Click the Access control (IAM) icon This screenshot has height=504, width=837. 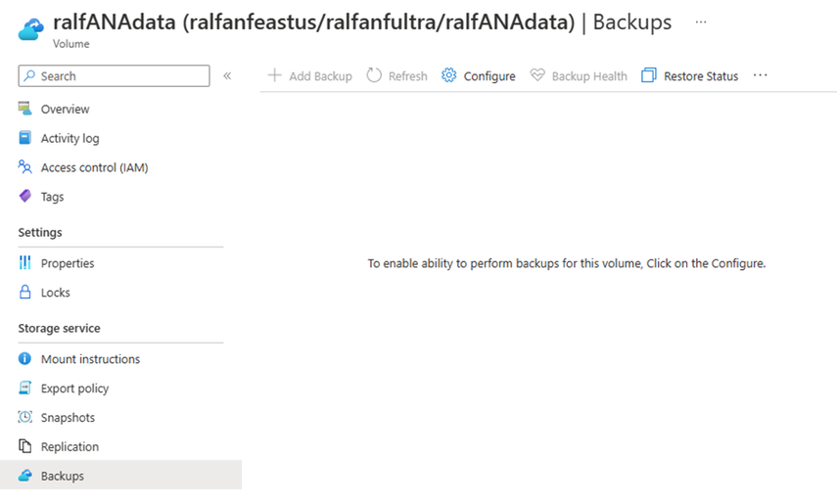tap(25, 167)
